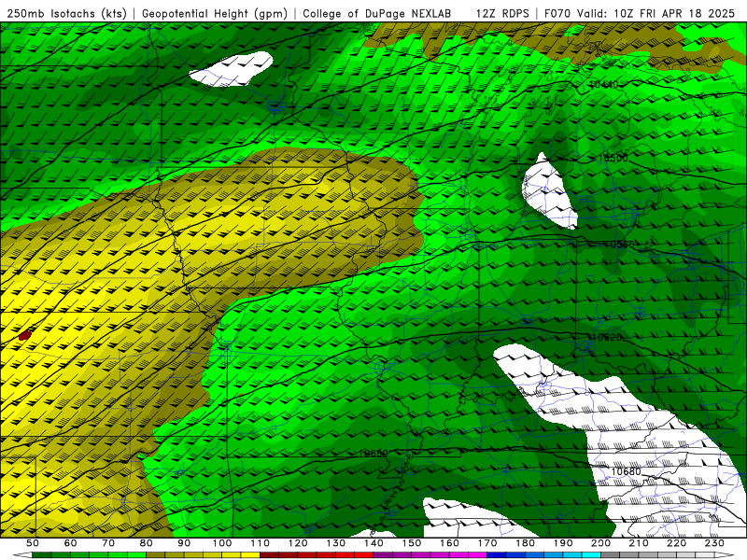The width and height of the screenshot is (747, 560).
Task: Click the '250mb Isotachs (kts)' title text
Action: click(x=66, y=13)
